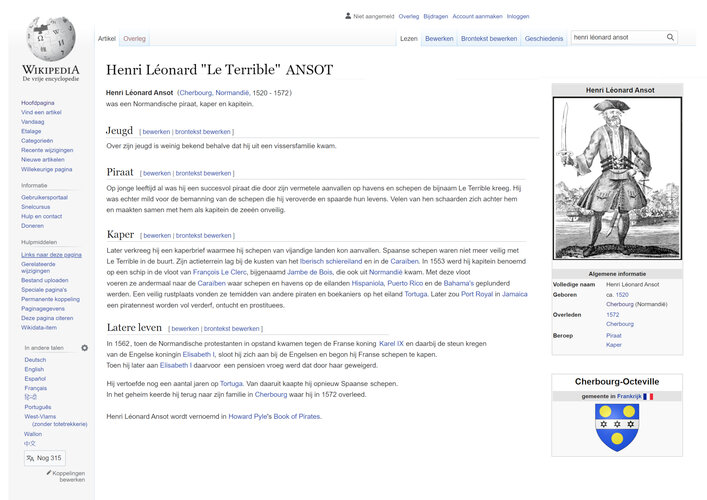The height and width of the screenshot is (500, 707).
Task: Switch to English language version
Action: (34, 369)
